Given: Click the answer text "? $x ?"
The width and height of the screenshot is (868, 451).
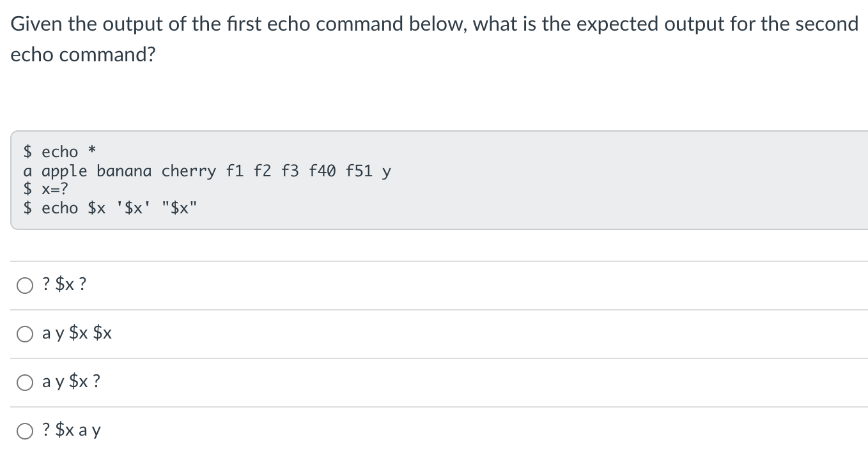Looking at the screenshot, I should (64, 284).
